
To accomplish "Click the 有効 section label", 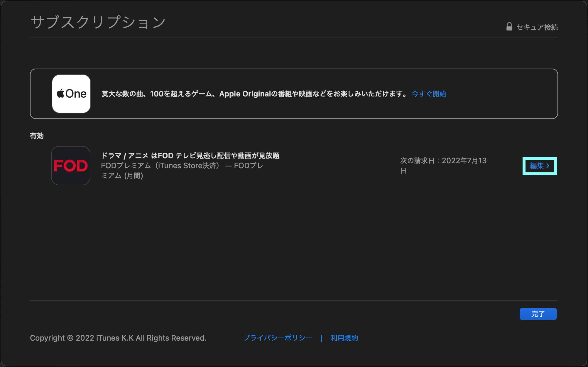I will click(x=37, y=136).
